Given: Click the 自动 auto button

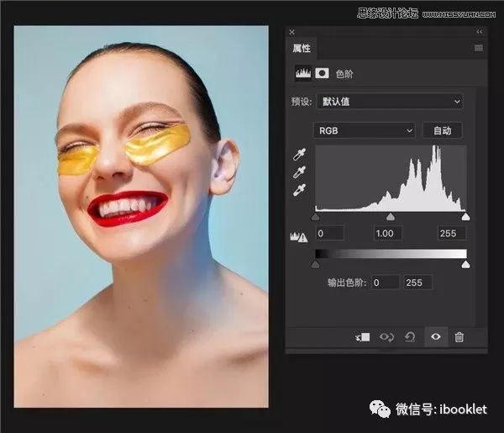Looking at the screenshot, I should point(443,130).
